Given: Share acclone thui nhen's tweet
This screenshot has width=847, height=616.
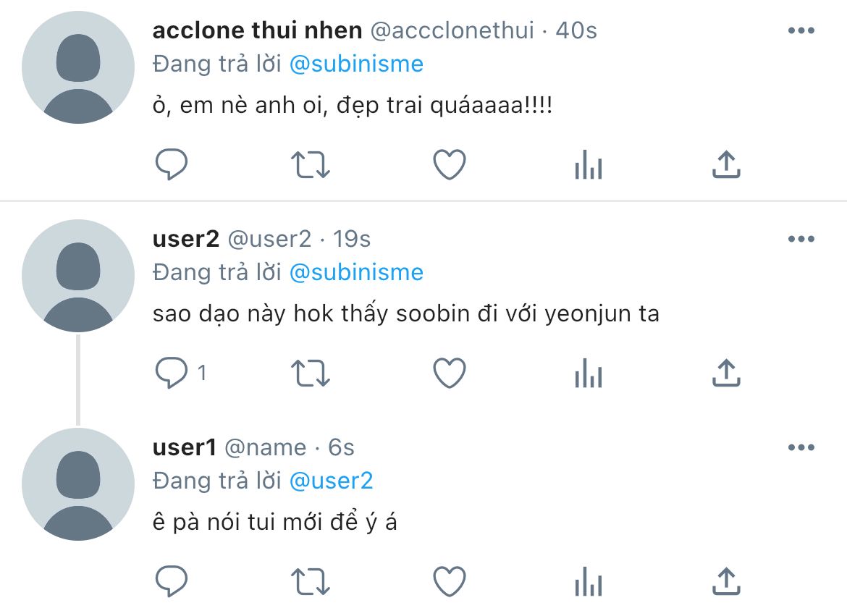Looking at the screenshot, I should pyautogui.click(x=726, y=165).
